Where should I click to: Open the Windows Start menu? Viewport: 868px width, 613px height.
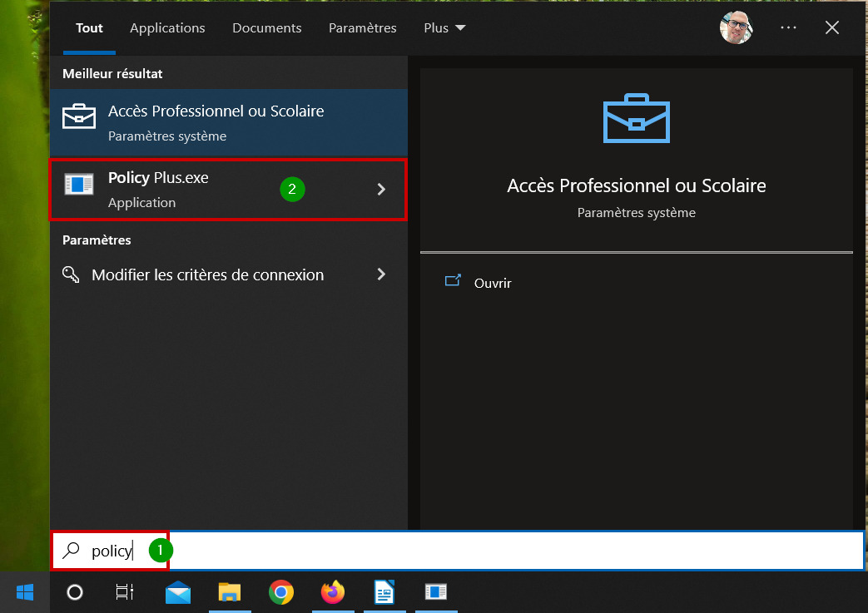25,592
